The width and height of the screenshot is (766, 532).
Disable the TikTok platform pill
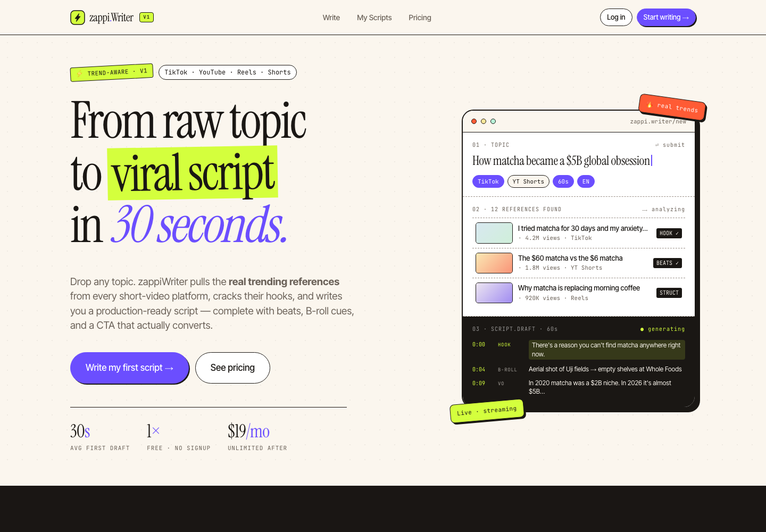click(488, 181)
